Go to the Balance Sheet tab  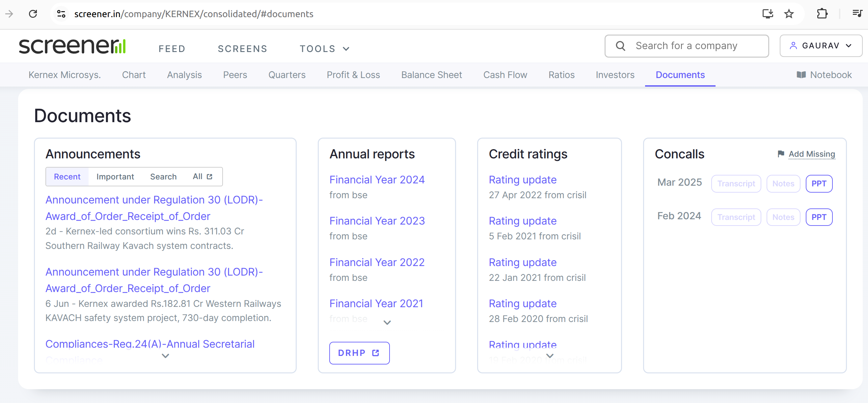[431, 75]
